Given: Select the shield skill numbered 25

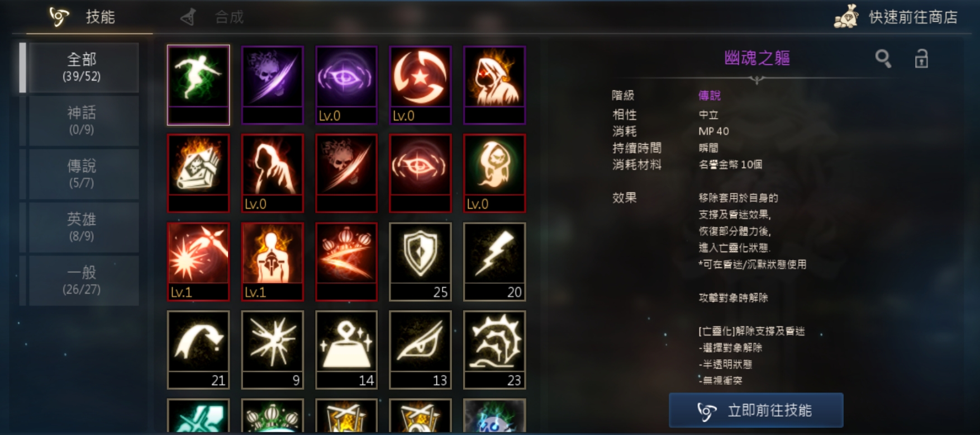Looking at the screenshot, I should 420,262.
